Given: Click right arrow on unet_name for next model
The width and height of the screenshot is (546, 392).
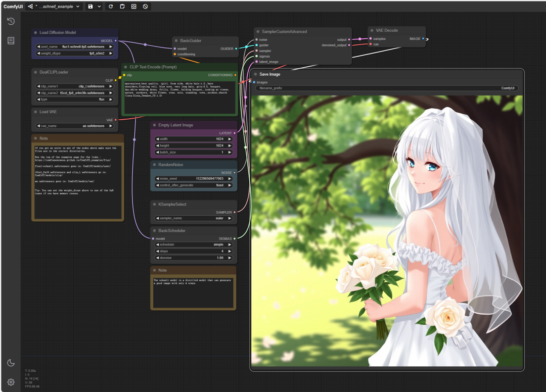Looking at the screenshot, I should pos(111,46).
